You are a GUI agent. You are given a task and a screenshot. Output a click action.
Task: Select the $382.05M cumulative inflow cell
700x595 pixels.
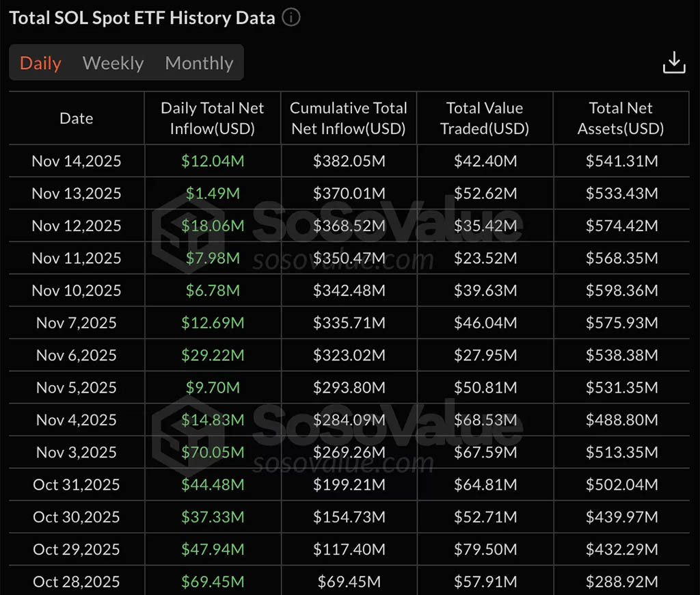tap(349, 161)
